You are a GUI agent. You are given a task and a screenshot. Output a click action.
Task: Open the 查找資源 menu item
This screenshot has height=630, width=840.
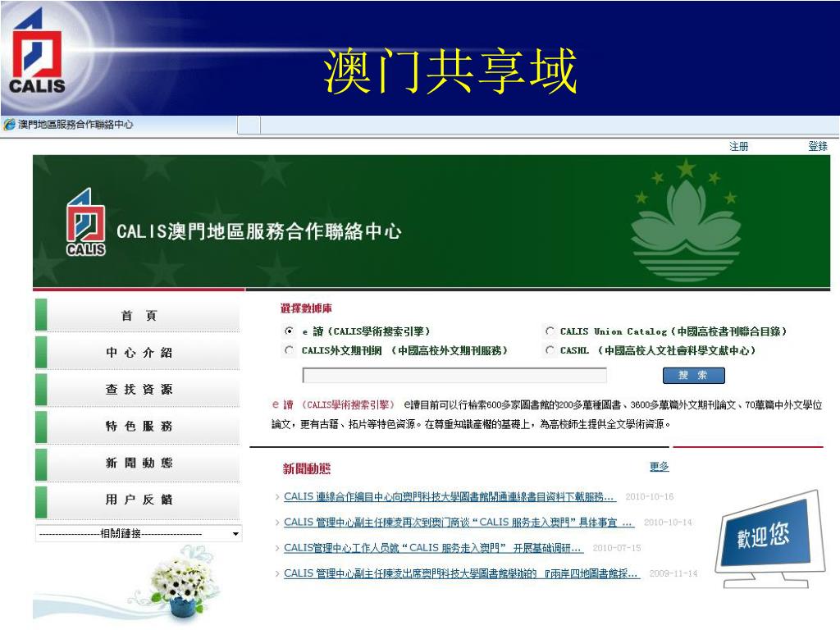(x=138, y=390)
